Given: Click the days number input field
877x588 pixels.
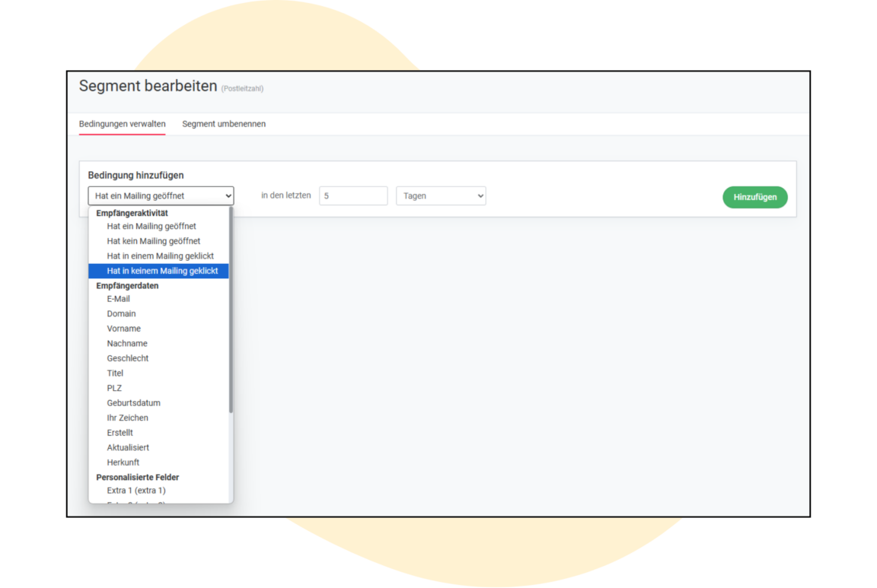Looking at the screenshot, I should (x=353, y=196).
